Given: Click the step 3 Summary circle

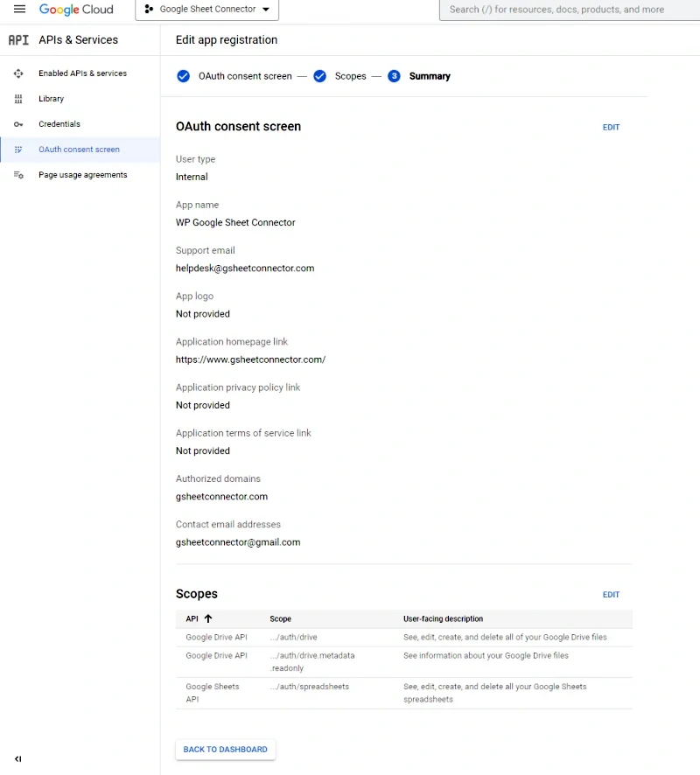Looking at the screenshot, I should click(x=394, y=76).
